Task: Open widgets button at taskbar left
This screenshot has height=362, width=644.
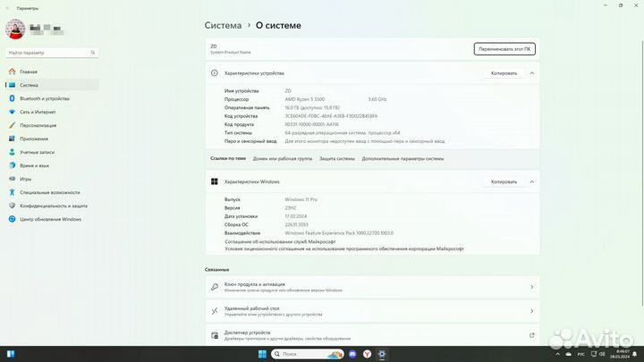Action: coord(11,354)
